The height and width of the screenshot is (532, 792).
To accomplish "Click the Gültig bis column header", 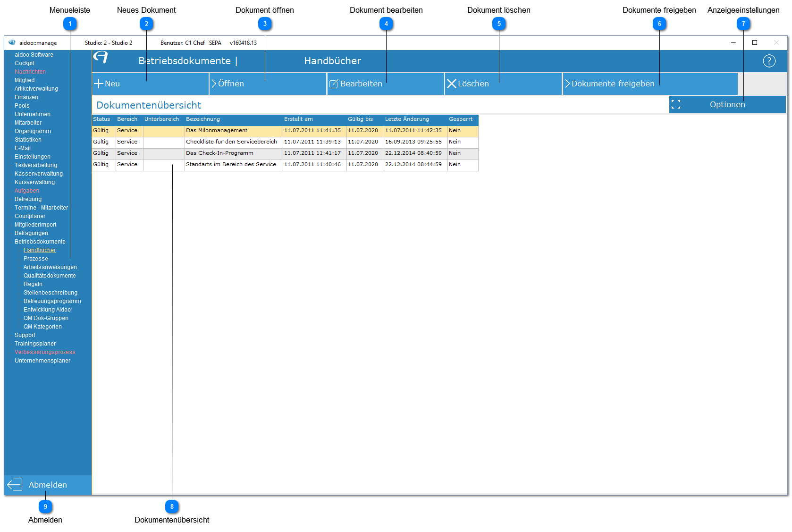I will (365, 119).
